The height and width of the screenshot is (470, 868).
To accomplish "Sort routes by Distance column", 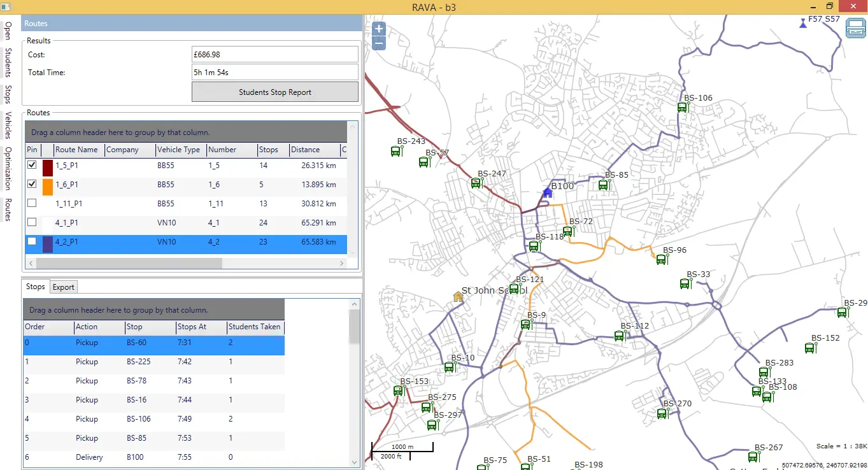I will [x=314, y=150].
